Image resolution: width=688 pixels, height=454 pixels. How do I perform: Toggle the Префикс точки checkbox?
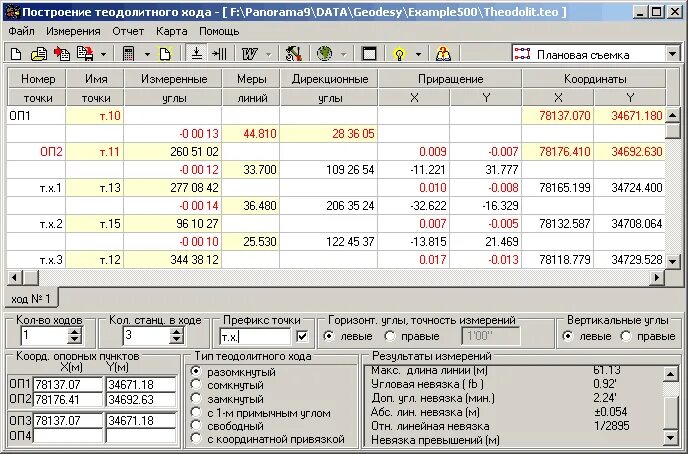[x=302, y=336]
